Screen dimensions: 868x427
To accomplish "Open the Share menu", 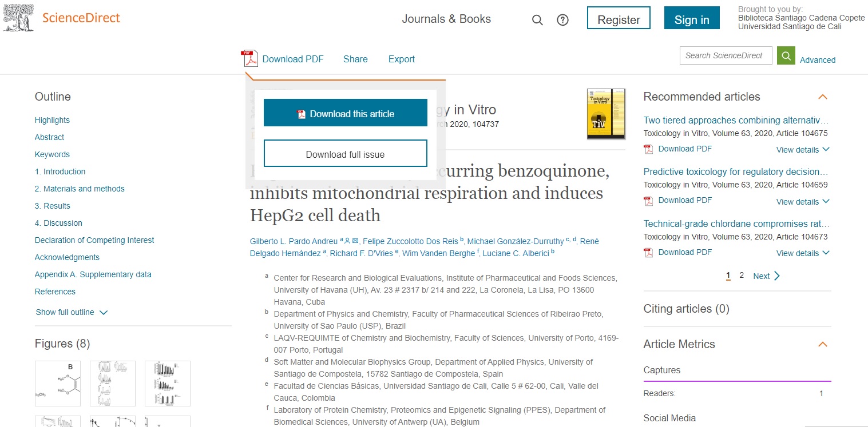I will [355, 59].
